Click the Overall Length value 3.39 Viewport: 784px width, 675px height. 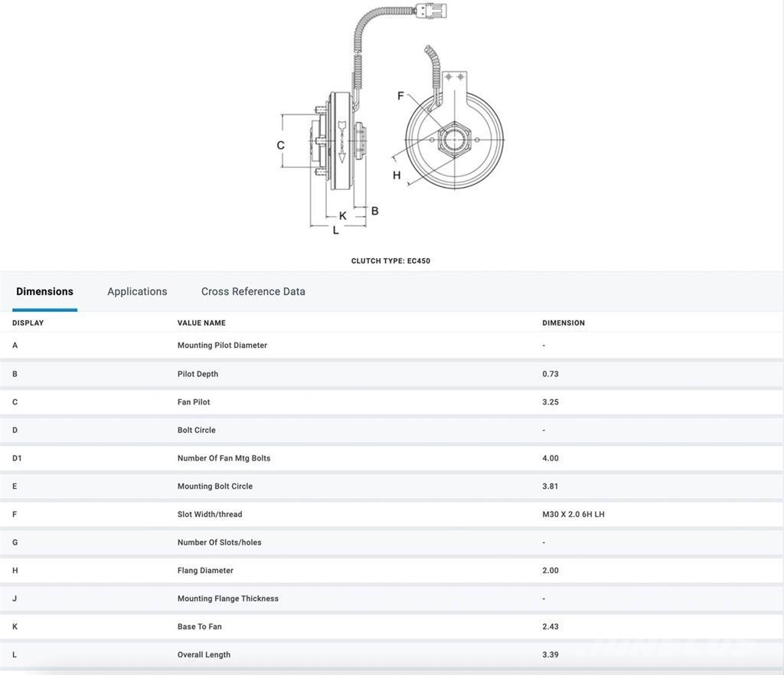click(x=550, y=655)
